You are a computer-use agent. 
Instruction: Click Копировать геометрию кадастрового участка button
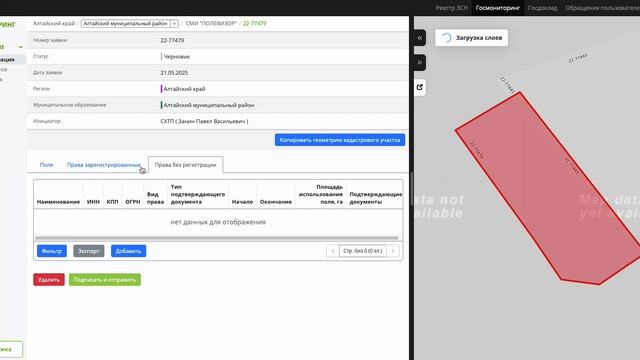coord(340,140)
